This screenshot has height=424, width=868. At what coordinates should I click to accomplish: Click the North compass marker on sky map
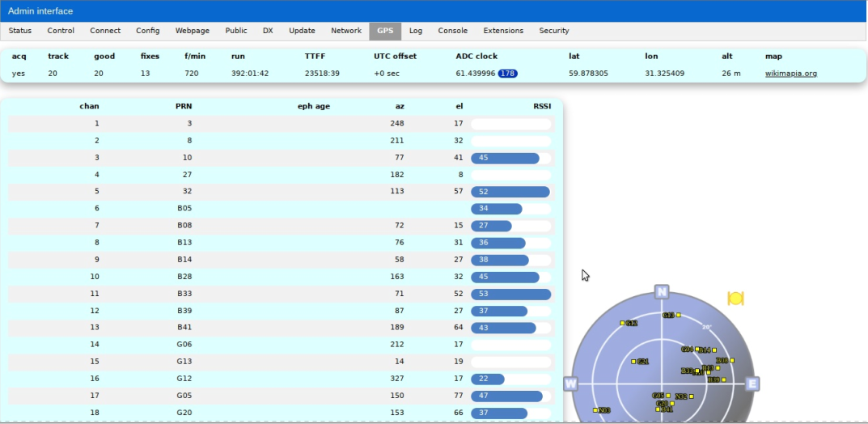coord(662,292)
